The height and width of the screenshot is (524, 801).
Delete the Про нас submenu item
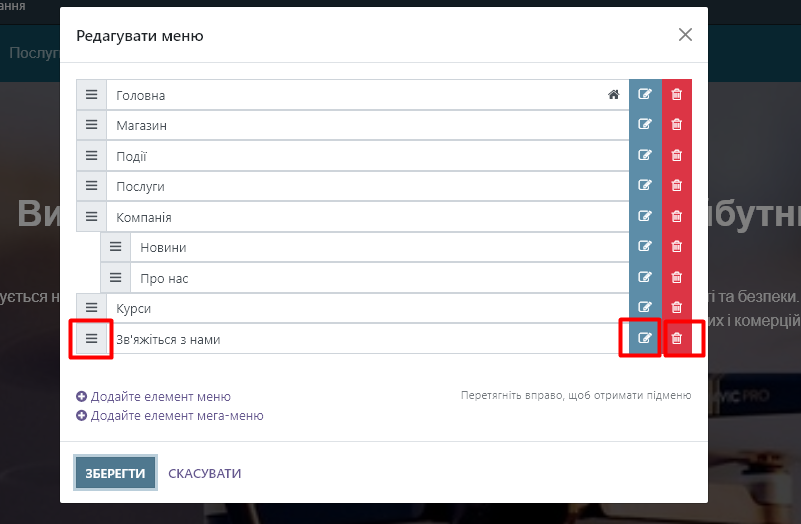click(x=676, y=278)
